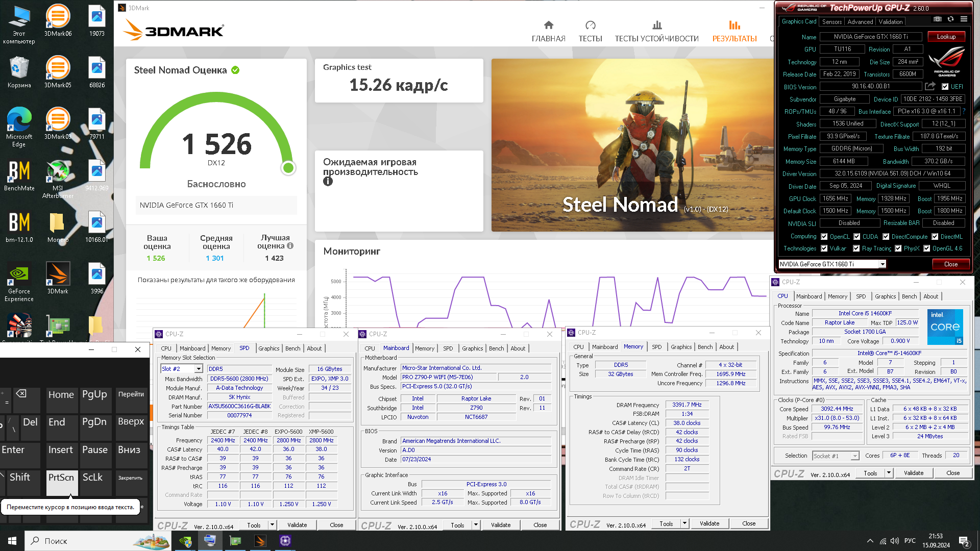Toggle the DirectCompute checkbox

tap(886, 237)
